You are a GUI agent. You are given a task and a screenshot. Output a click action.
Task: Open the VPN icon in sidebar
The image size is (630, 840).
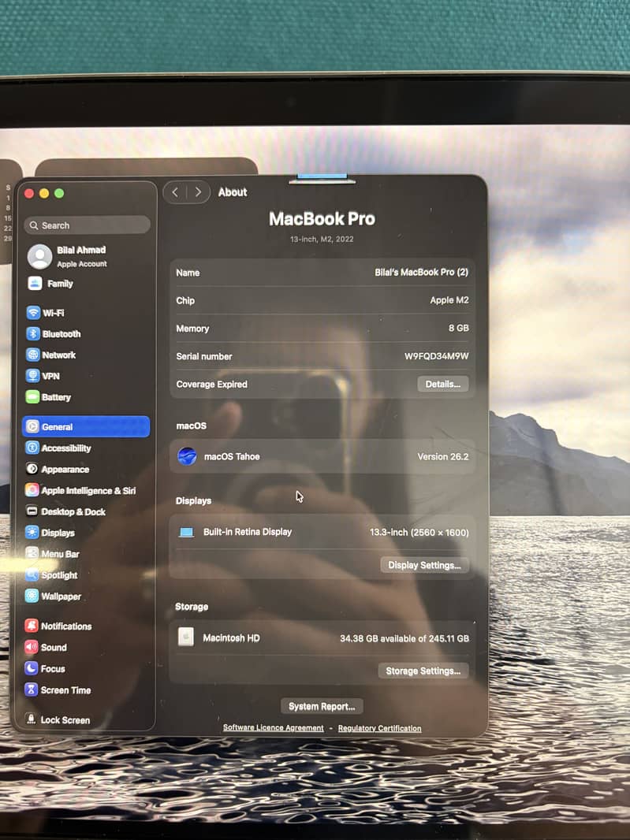click(33, 376)
